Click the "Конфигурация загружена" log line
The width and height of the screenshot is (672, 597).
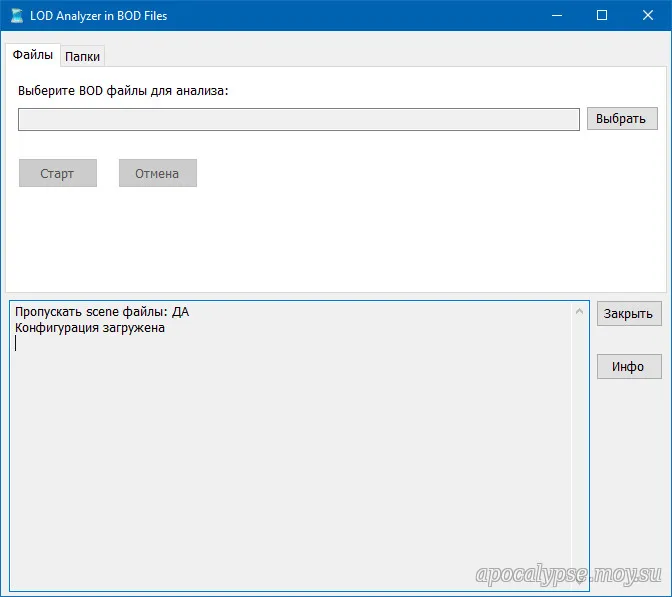tap(90, 327)
